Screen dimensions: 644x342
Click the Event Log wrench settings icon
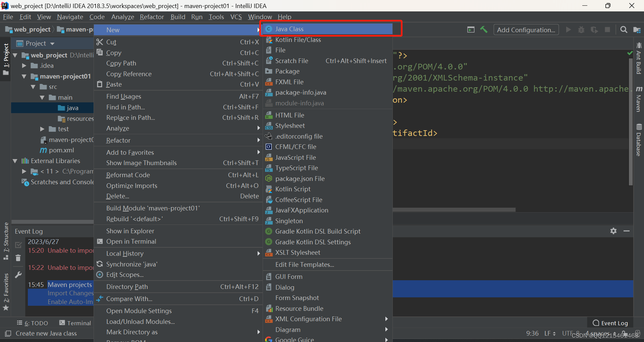tap(18, 275)
